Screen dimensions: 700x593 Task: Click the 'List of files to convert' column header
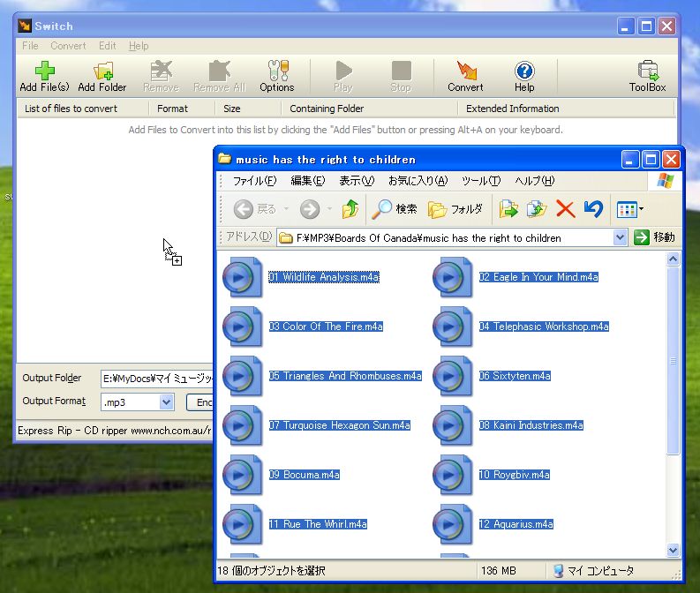point(83,109)
